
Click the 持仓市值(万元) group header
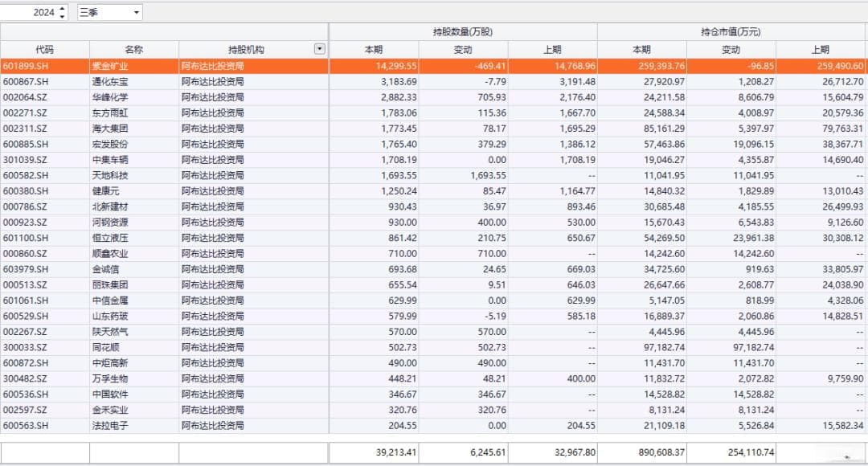pyautogui.click(x=731, y=32)
